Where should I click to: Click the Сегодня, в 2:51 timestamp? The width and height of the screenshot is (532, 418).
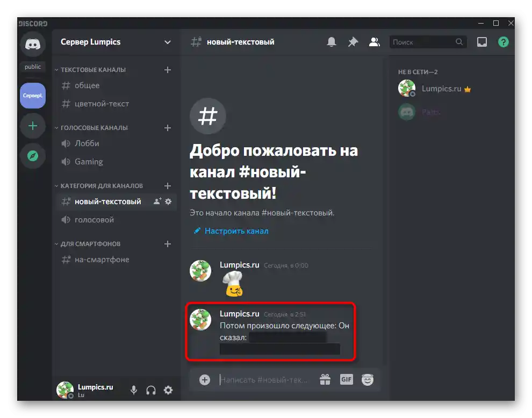click(x=285, y=314)
